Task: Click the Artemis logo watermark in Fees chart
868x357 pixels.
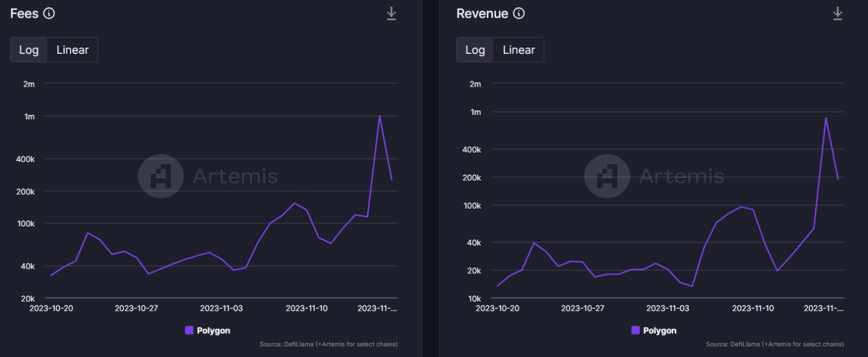Action: pyautogui.click(x=160, y=176)
